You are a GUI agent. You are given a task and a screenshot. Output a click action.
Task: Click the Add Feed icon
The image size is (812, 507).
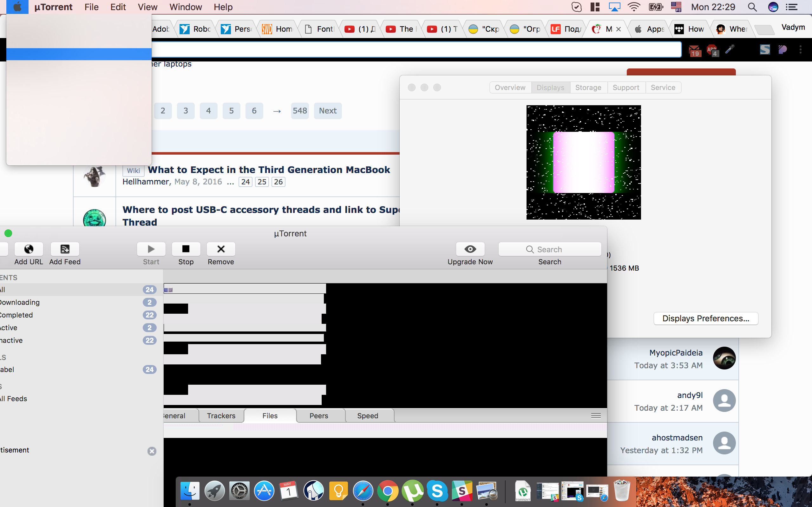coord(65,249)
